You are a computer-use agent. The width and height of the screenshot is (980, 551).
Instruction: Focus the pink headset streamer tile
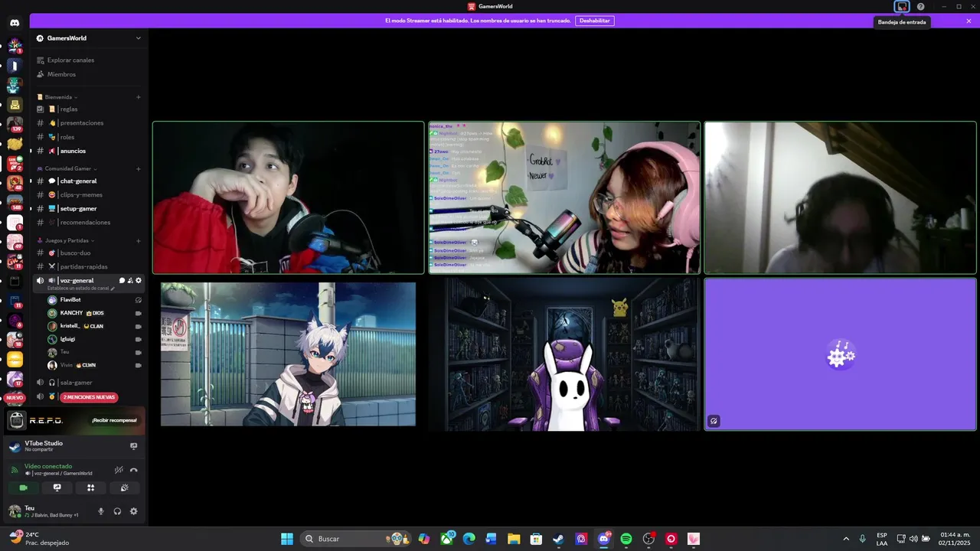point(564,197)
